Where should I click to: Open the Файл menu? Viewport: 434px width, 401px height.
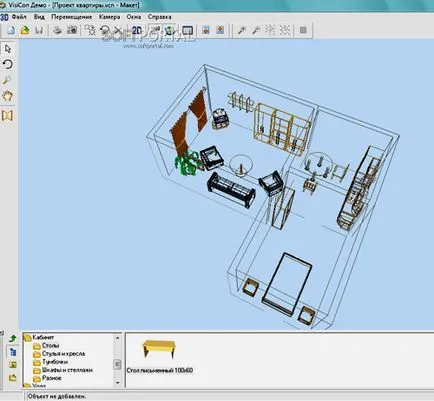click(x=19, y=17)
